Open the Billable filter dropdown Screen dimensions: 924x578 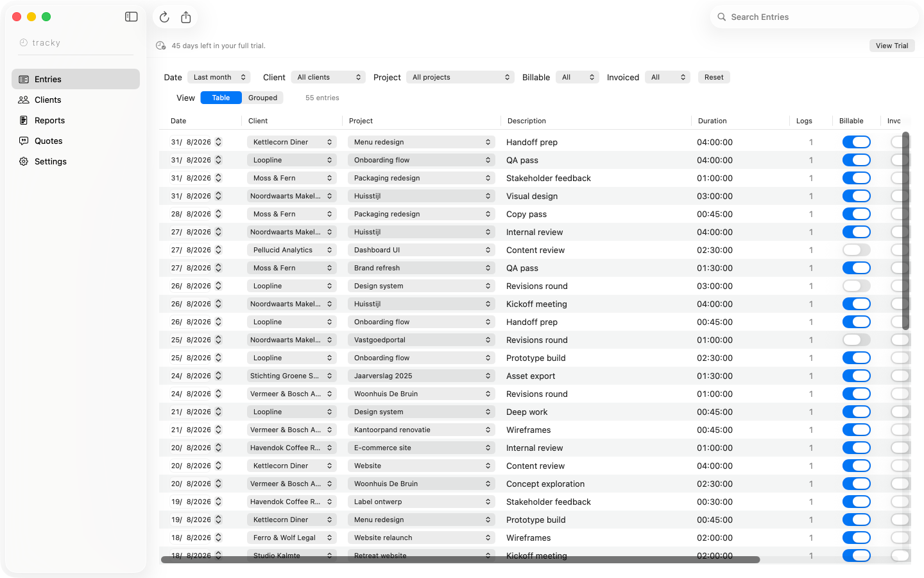577,78
